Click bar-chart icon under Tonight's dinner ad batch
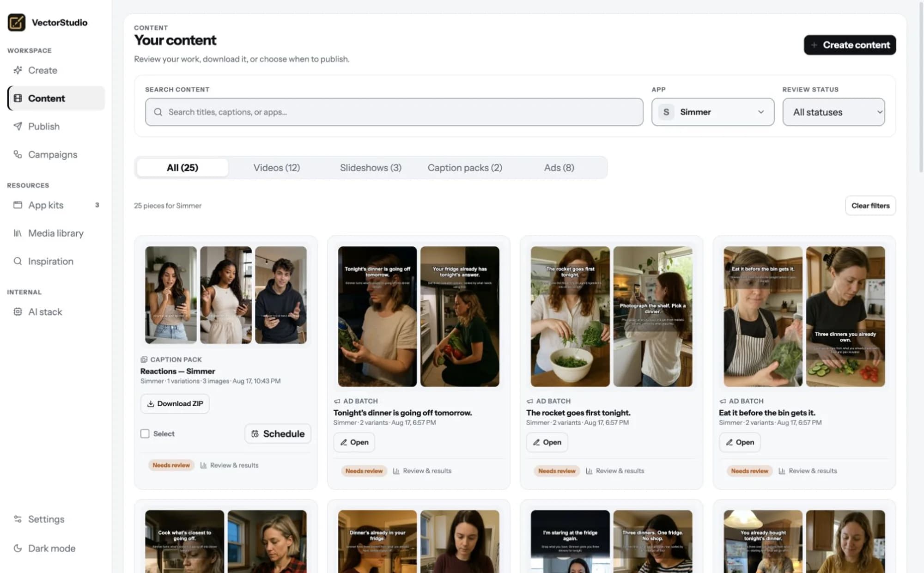This screenshot has width=924, height=573. [x=396, y=471]
